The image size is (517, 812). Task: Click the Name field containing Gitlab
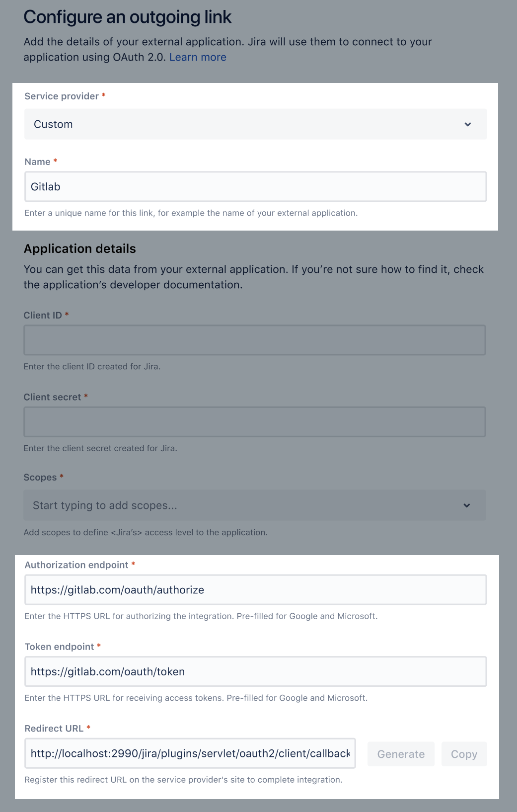click(x=255, y=187)
